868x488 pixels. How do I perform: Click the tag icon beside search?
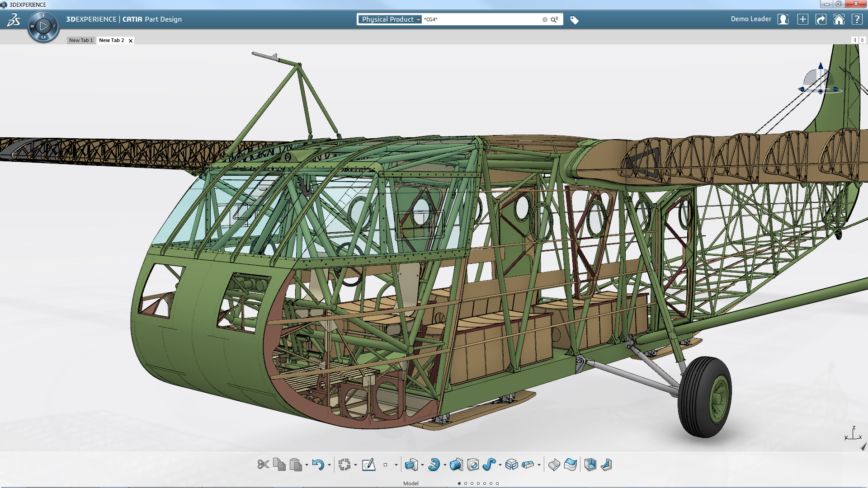pyautogui.click(x=574, y=20)
